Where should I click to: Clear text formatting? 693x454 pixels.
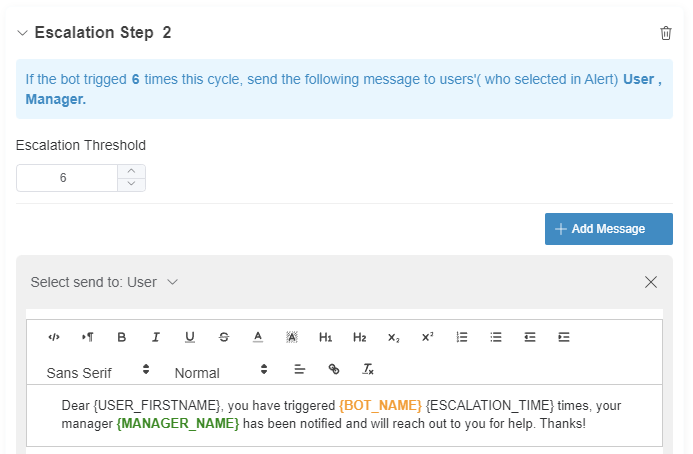pyautogui.click(x=368, y=369)
